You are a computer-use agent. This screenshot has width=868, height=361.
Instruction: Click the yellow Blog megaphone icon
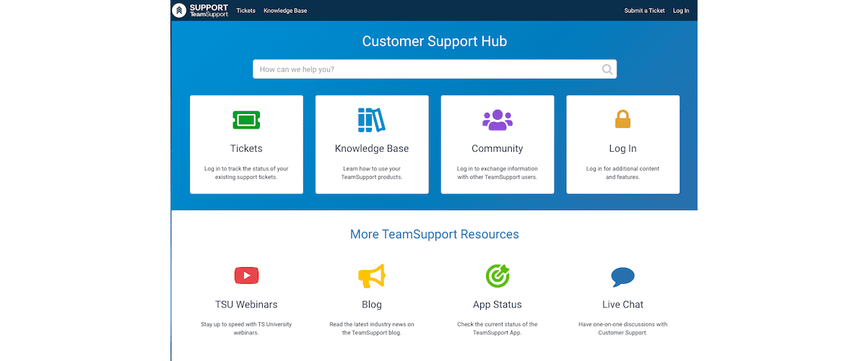(x=371, y=276)
